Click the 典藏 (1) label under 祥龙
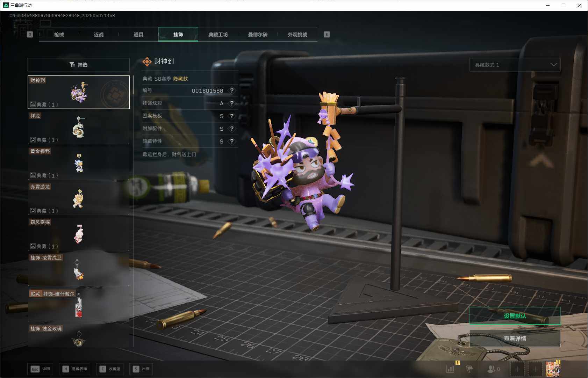Screen dimensions: 588x378 point(44,140)
